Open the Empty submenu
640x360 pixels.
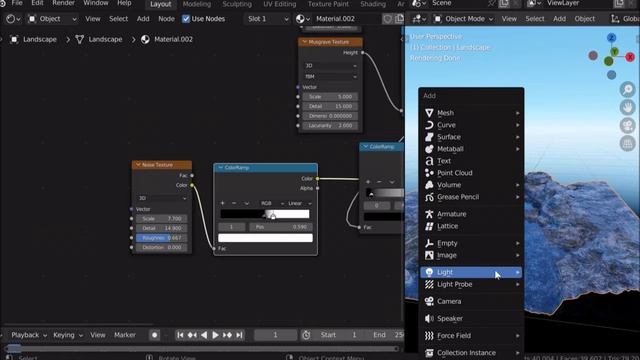click(x=471, y=243)
